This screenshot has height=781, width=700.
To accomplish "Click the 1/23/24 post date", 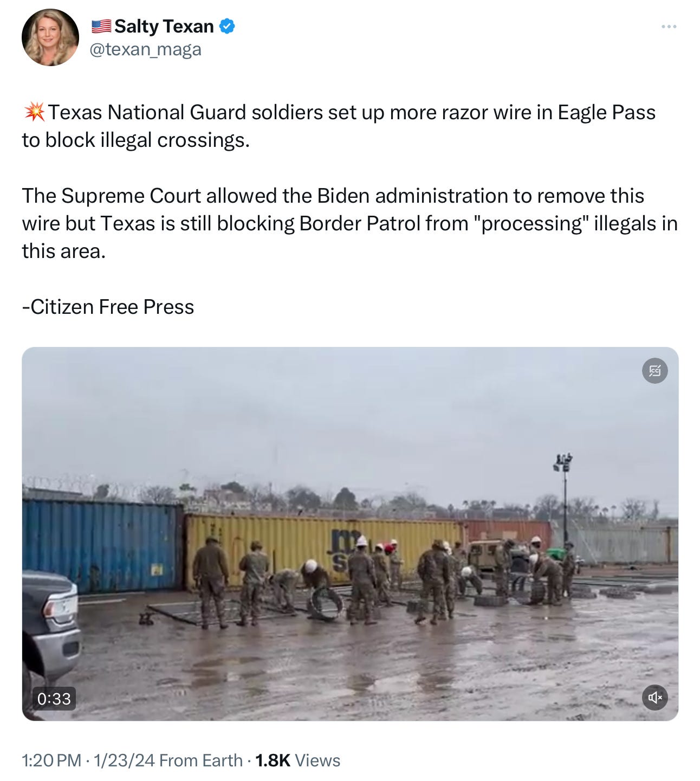I will 124,760.
